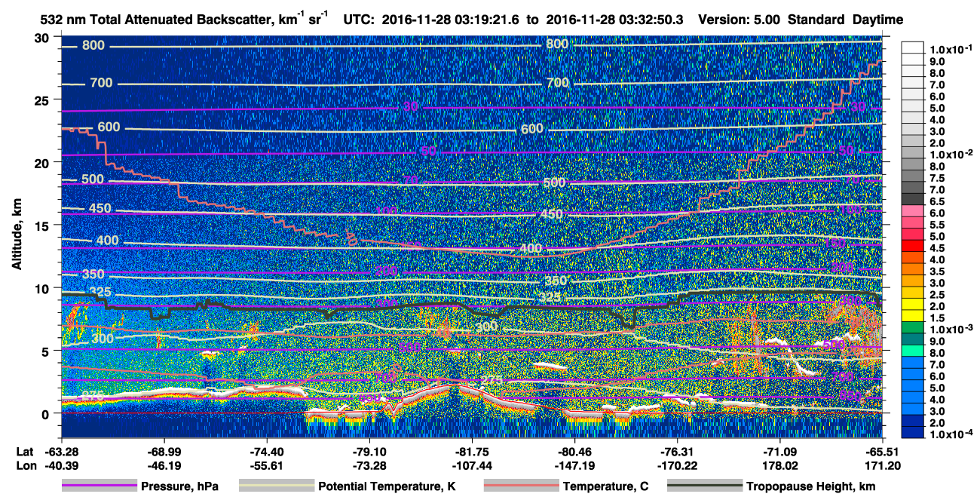
Task: Click longitude value -55.61
Action: 266,466
